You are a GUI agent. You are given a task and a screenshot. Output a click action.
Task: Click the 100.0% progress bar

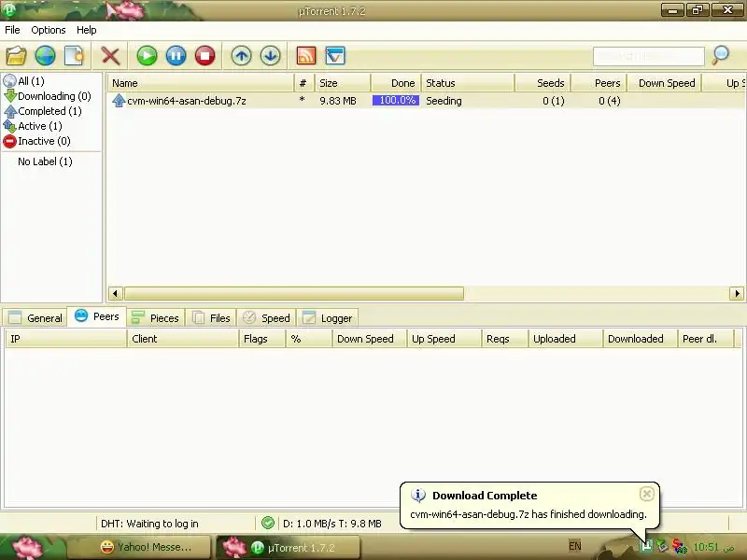tap(396, 101)
